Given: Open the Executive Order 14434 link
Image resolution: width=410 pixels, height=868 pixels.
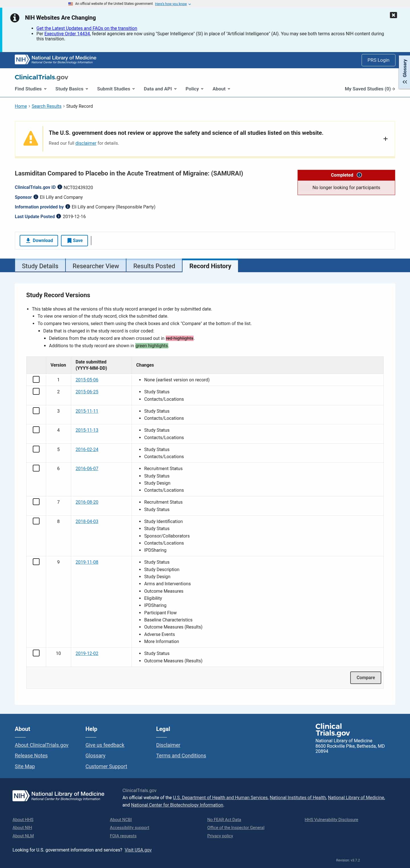Looking at the screenshot, I should pyautogui.click(x=67, y=34).
